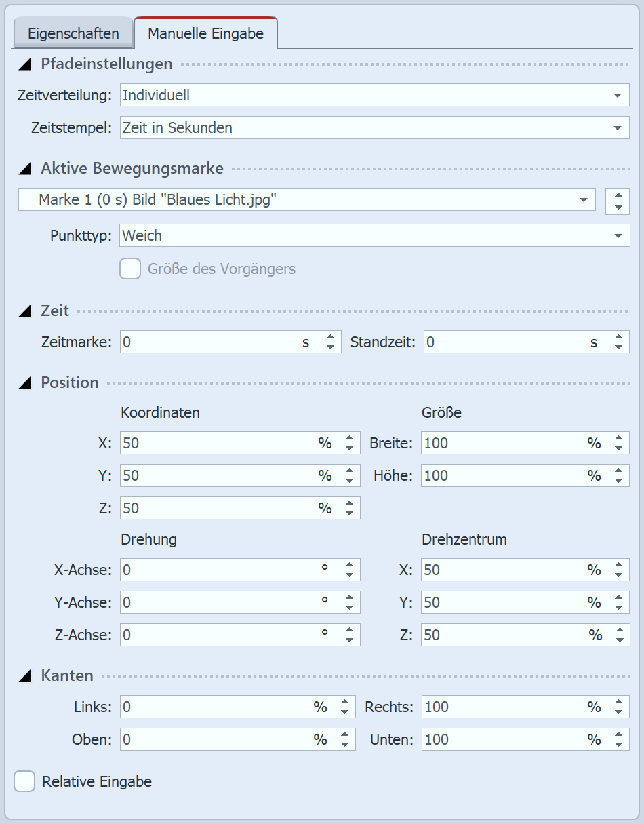The height and width of the screenshot is (824, 644).
Task: Select next motion marker with down arrow
Action: 618,206
